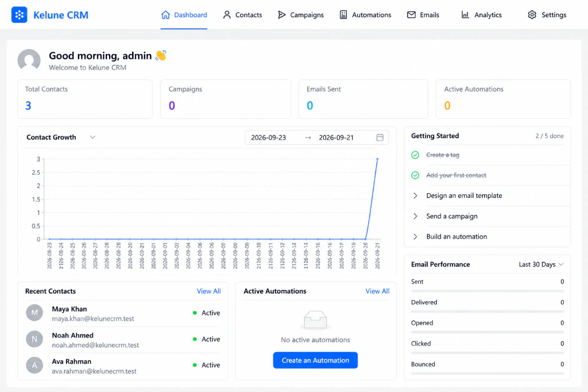The width and height of the screenshot is (588, 392).
Task: Click the Opened progress bar
Action: coord(487,332)
